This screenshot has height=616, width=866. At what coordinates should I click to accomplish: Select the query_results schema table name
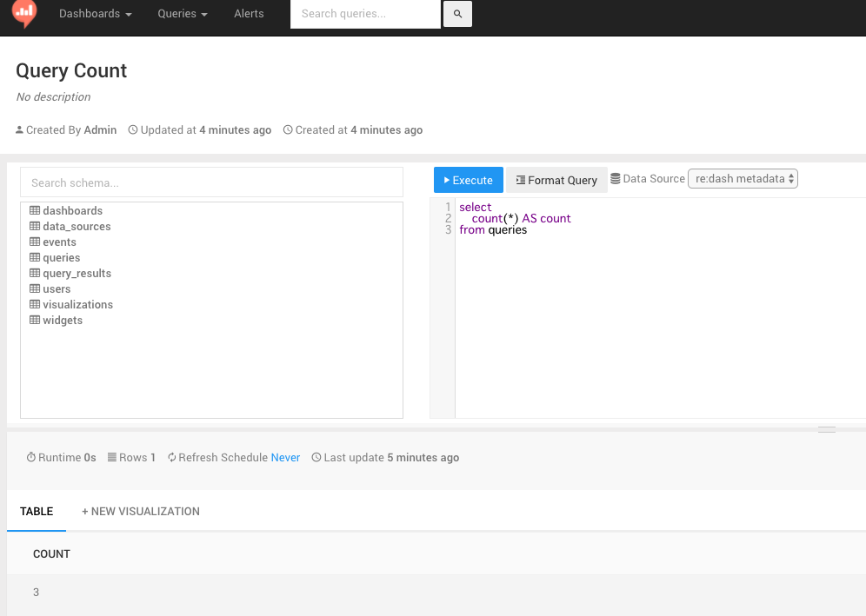pos(77,273)
